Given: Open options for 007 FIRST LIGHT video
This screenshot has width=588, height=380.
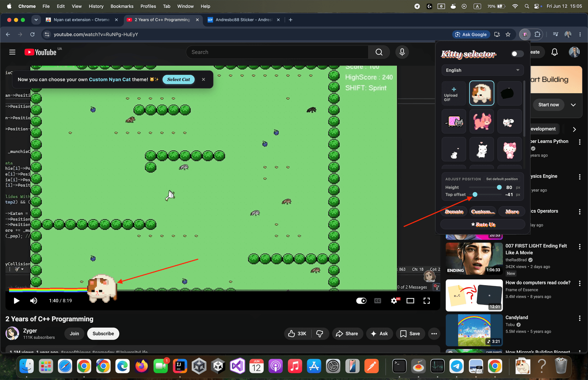Looking at the screenshot, I should click(x=579, y=246).
